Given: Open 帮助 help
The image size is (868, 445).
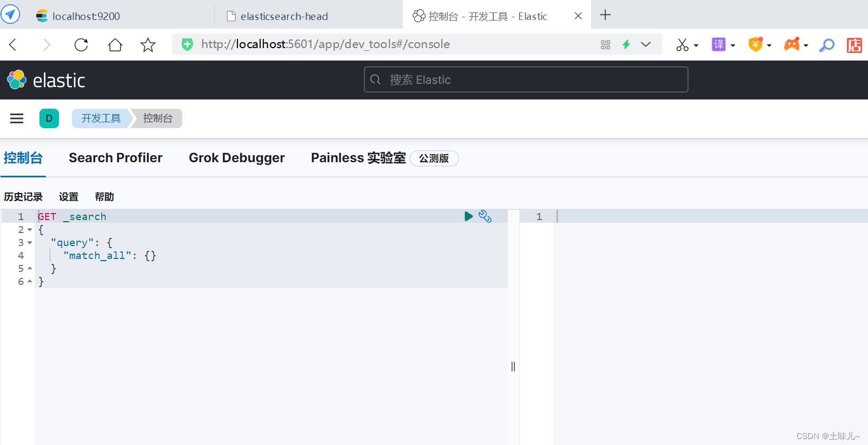Looking at the screenshot, I should tap(104, 197).
